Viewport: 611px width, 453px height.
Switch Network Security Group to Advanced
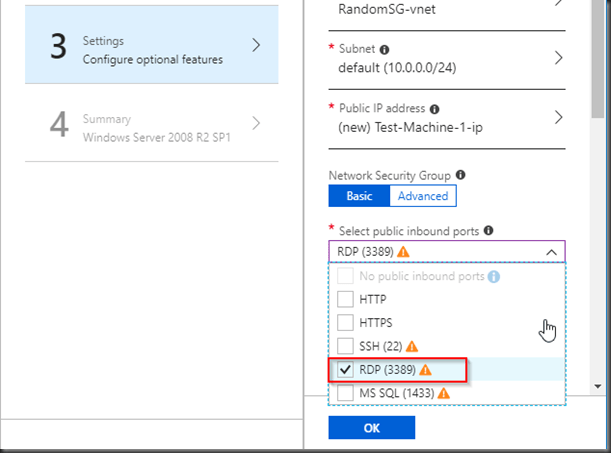422,196
